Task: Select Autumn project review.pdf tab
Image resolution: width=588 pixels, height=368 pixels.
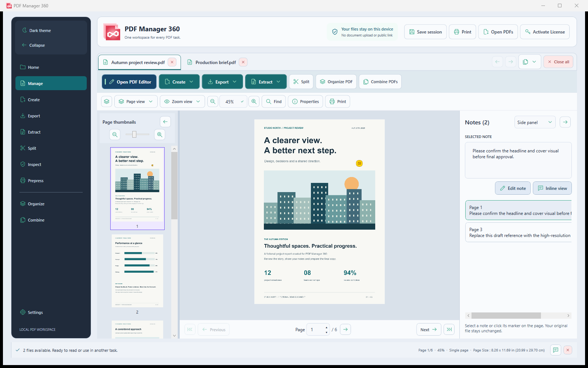Action: point(138,63)
